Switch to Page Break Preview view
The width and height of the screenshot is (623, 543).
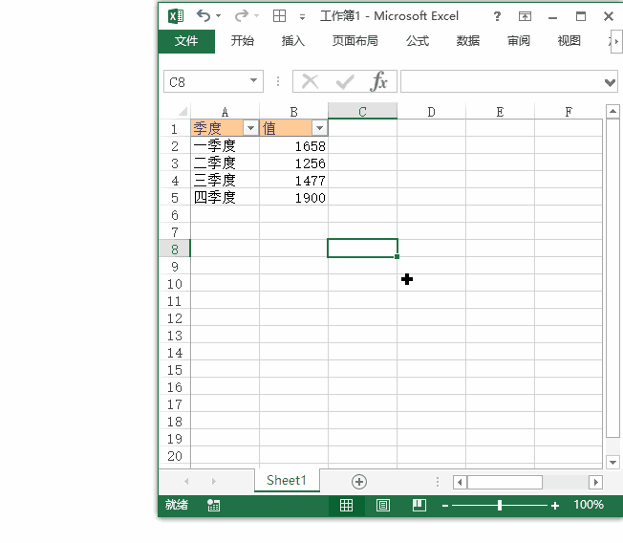point(419,506)
